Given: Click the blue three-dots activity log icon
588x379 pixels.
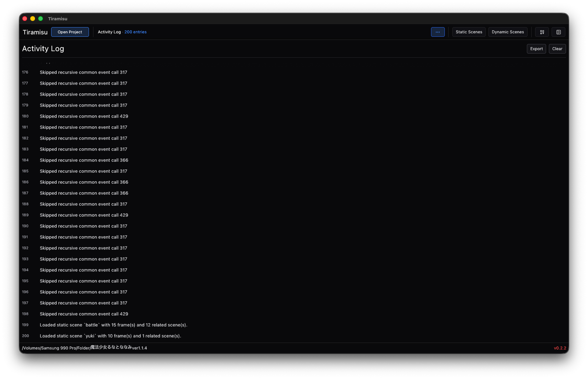Looking at the screenshot, I should 438,32.
